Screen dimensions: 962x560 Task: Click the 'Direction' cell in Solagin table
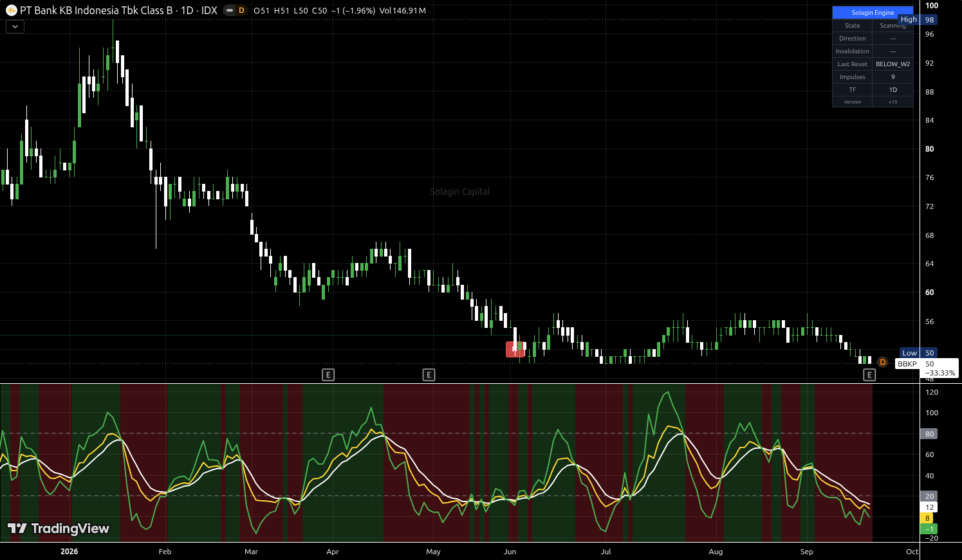click(852, 39)
